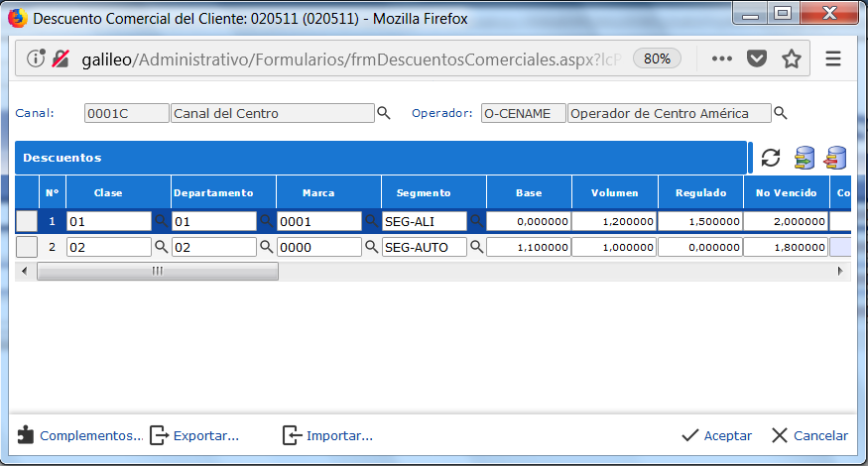Click the Exportar button

point(194,435)
